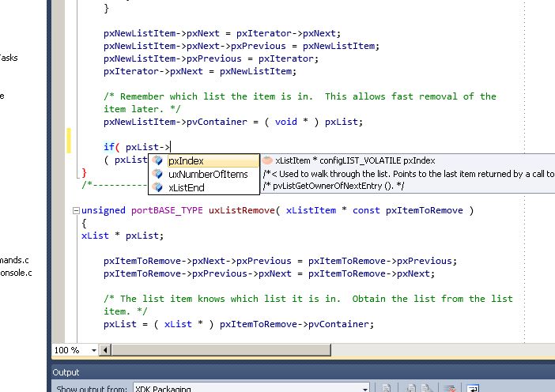Click the horizontal scrollbar left arrow
The image size is (555, 392).
[106, 350]
